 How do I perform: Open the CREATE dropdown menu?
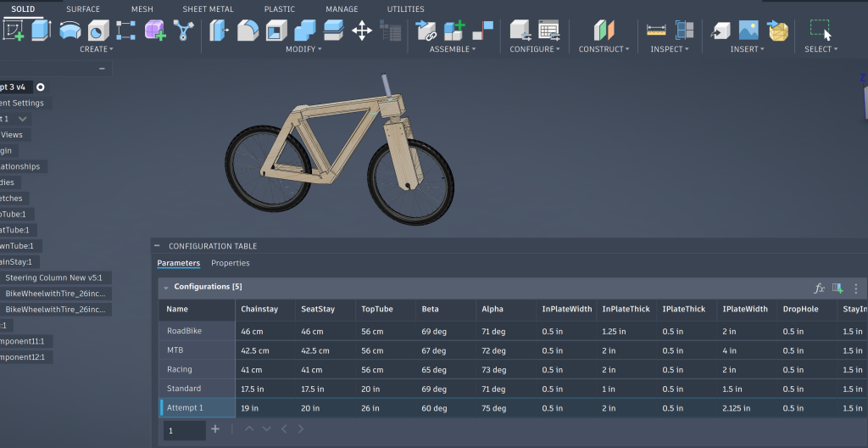point(97,49)
